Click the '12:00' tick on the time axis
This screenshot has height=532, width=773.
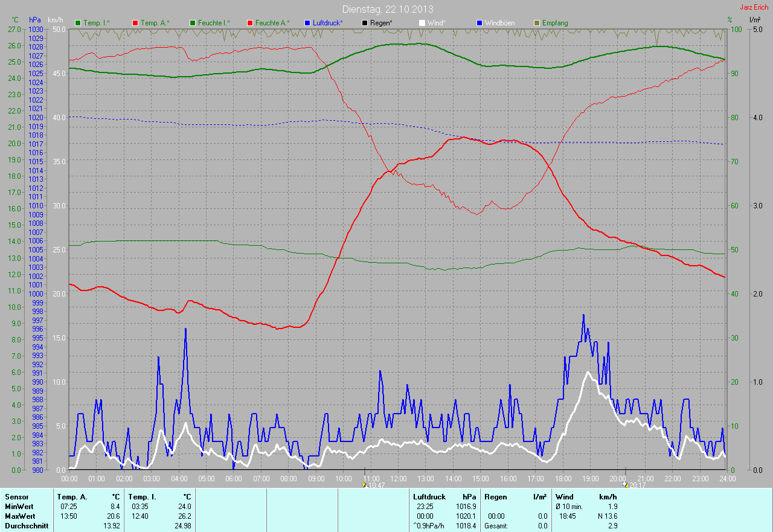coord(399,478)
